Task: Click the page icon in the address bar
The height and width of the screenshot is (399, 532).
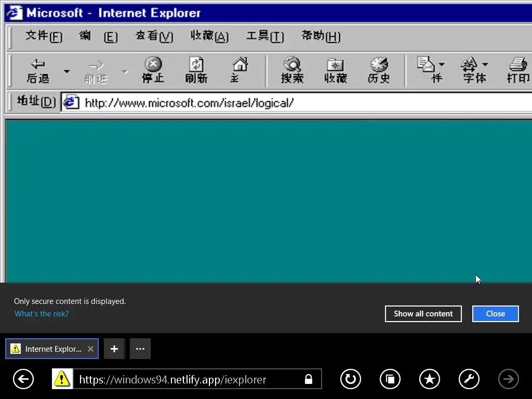Action: 71,102
